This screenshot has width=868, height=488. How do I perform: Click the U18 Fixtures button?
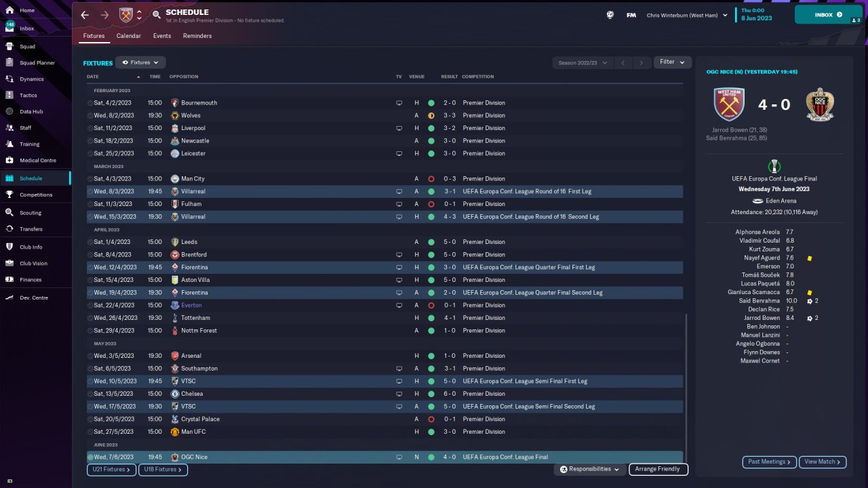(163, 470)
